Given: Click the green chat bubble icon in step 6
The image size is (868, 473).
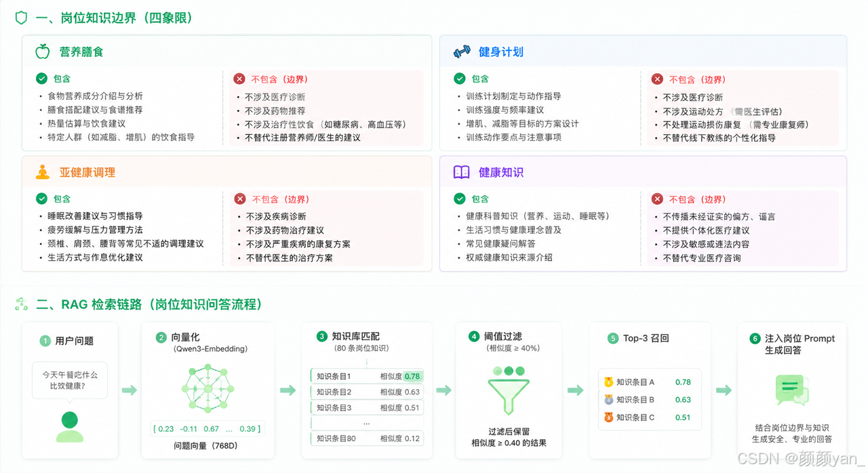Looking at the screenshot, I should tap(792, 391).
